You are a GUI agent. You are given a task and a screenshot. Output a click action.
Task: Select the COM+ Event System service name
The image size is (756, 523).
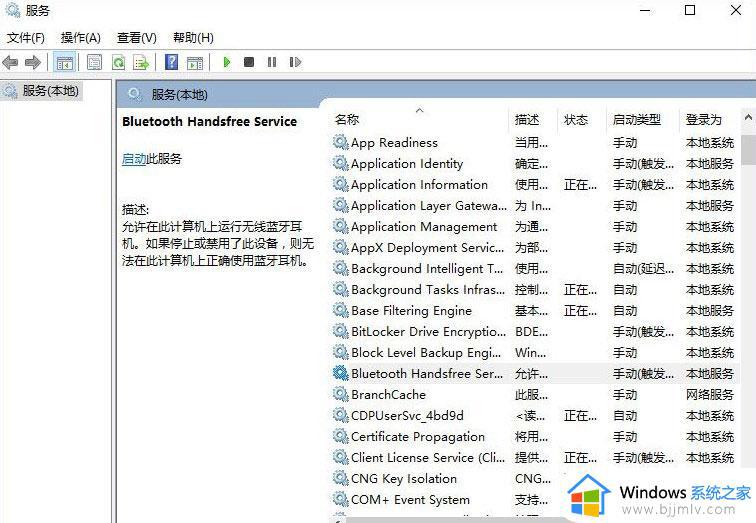coord(410,500)
